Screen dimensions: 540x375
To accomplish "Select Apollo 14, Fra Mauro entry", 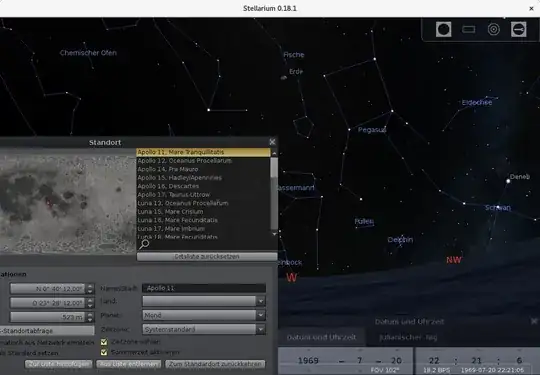I will 203,169.
